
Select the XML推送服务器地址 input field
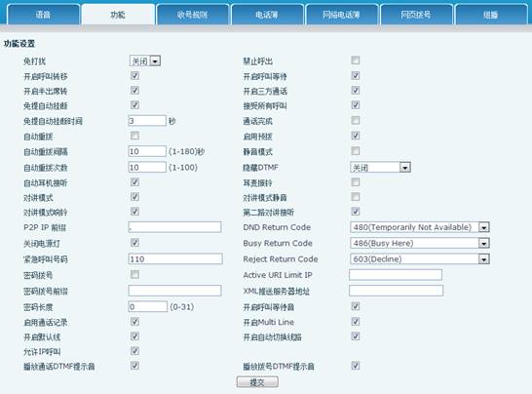coord(396,291)
